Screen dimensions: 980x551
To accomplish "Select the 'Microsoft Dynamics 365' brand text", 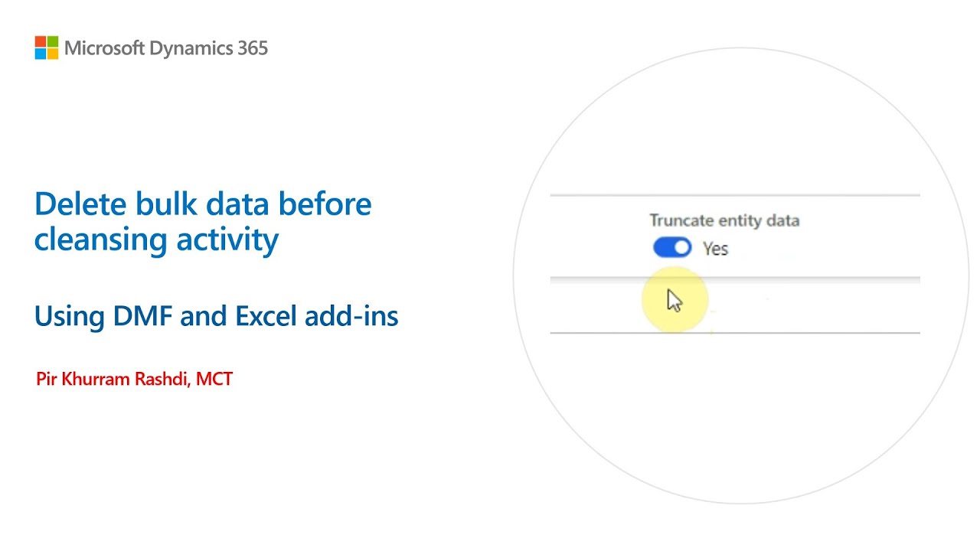I will tap(166, 48).
